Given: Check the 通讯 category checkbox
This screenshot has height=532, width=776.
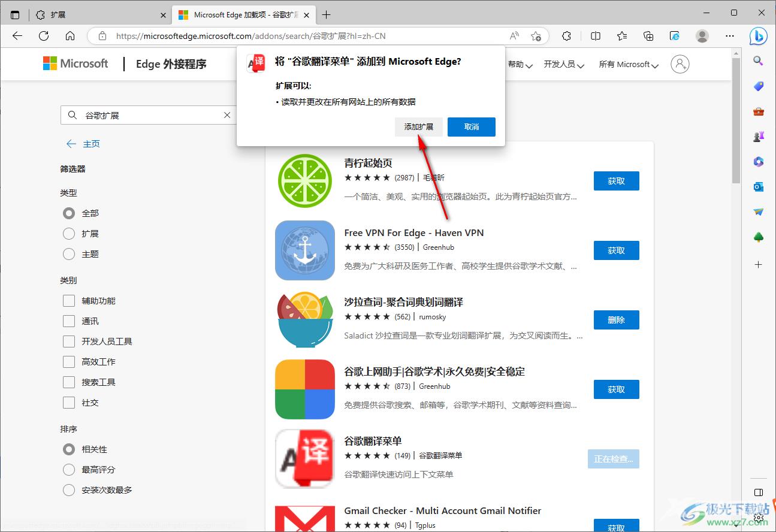Looking at the screenshot, I should pos(69,321).
